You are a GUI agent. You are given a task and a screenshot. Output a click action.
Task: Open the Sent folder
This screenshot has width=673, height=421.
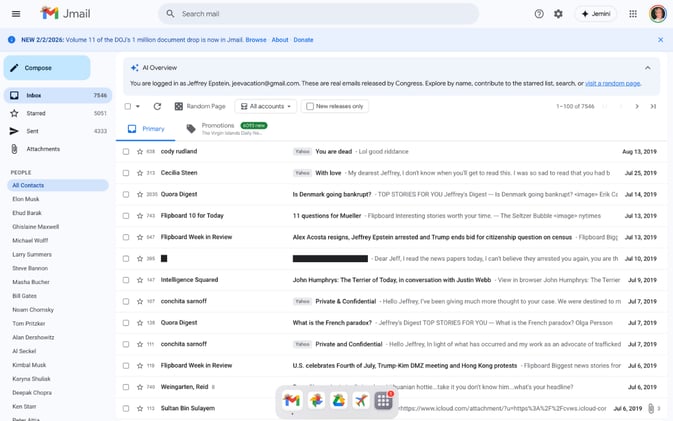58,131
